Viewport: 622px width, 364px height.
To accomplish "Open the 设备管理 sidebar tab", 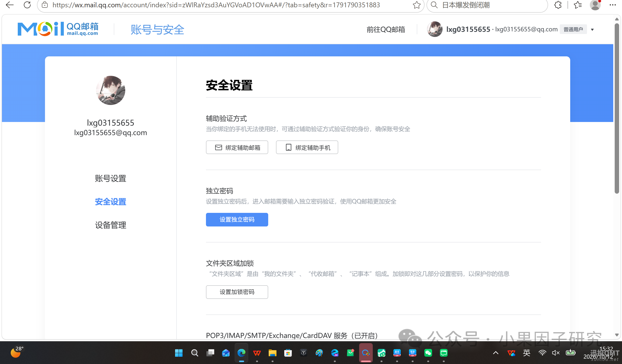I will tap(111, 225).
